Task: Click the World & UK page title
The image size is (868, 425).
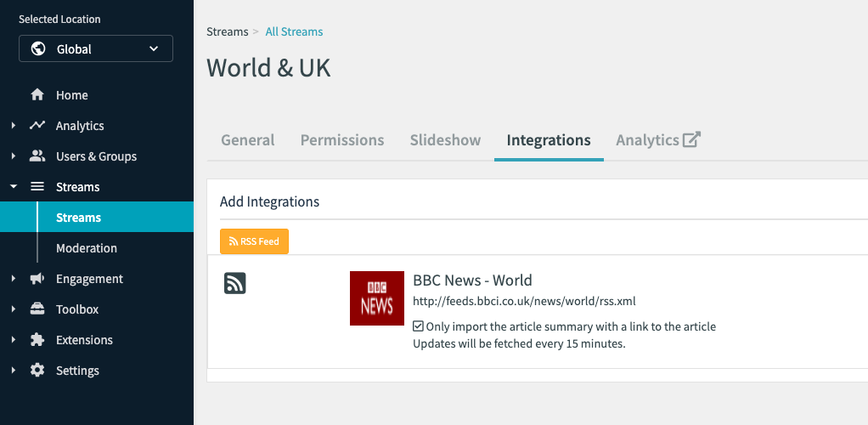Action: [x=268, y=68]
